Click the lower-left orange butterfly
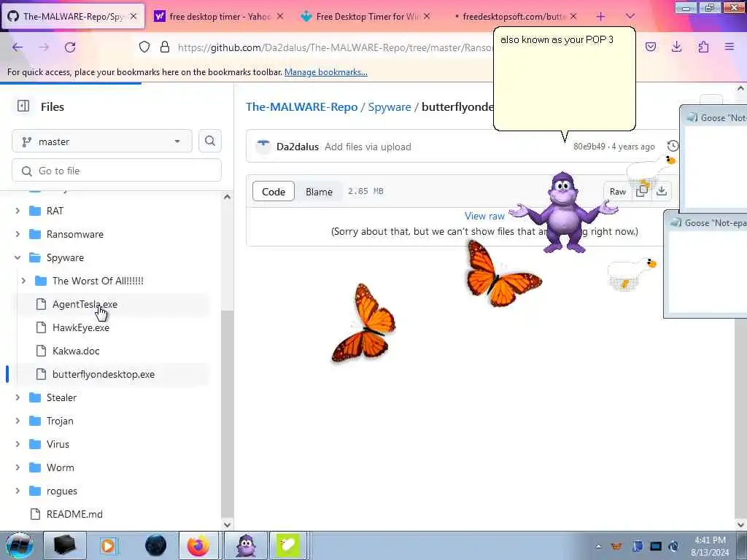 click(x=363, y=323)
